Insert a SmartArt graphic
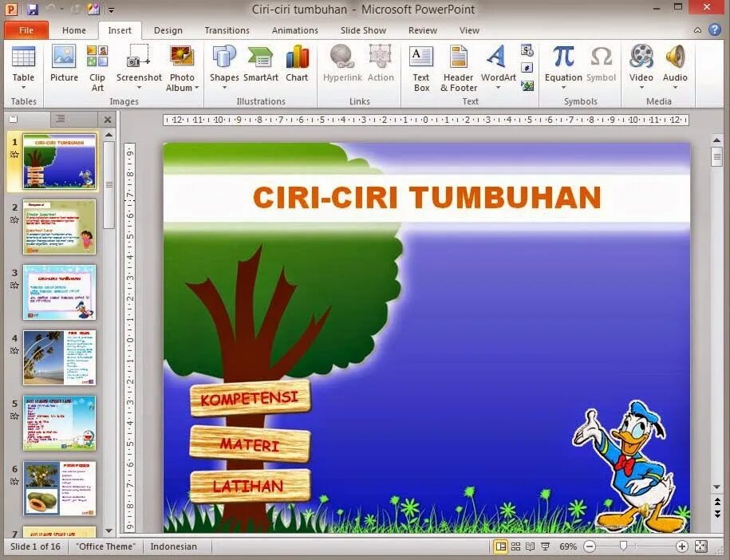The width and height of the screenshot is (730, 560). (261, 64)
